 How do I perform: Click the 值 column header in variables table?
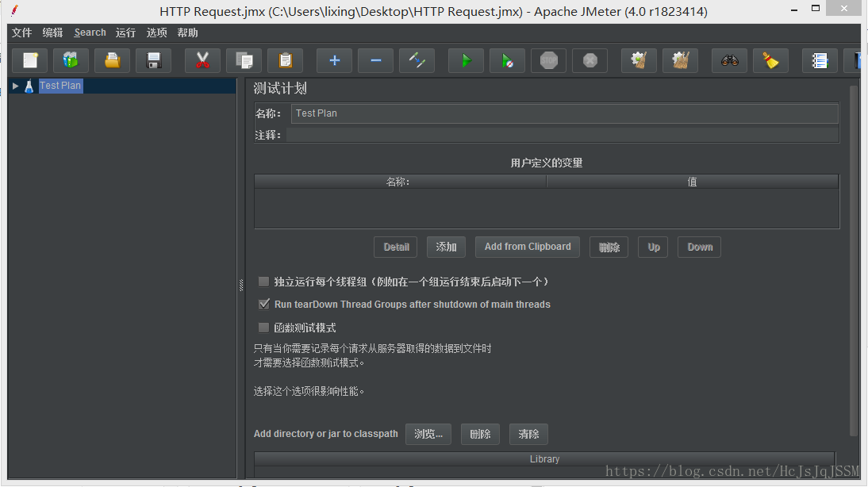[x=693, y=182]
